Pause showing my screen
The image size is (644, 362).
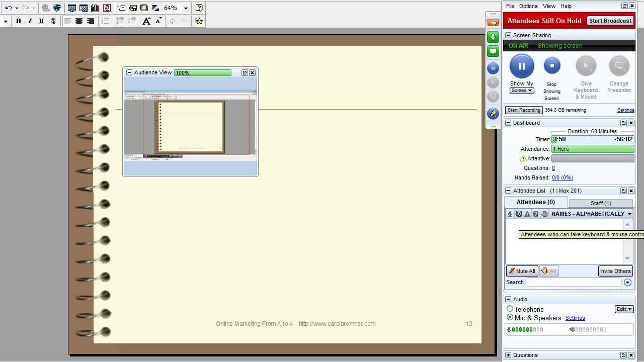coord(522,66)
